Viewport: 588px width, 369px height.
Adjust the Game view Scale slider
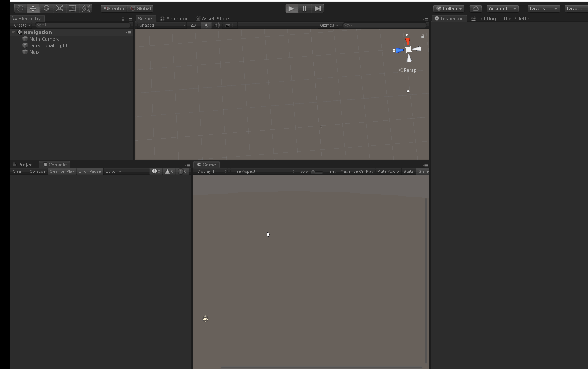(x=313, y=172)
